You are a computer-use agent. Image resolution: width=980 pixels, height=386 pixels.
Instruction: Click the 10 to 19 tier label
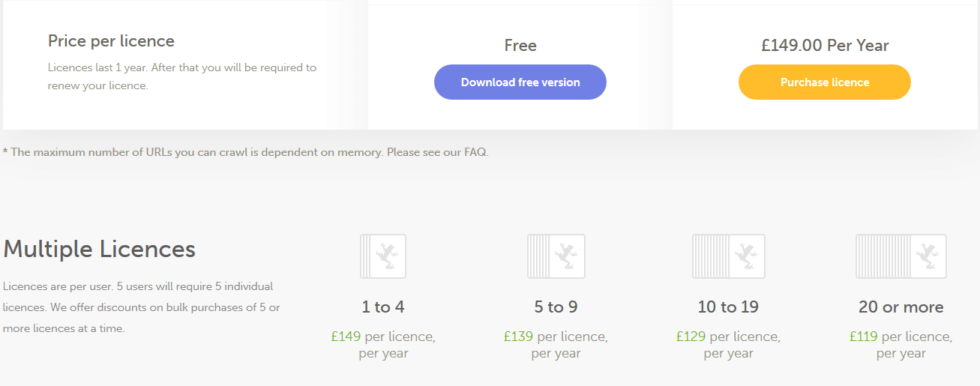point(728,307)
